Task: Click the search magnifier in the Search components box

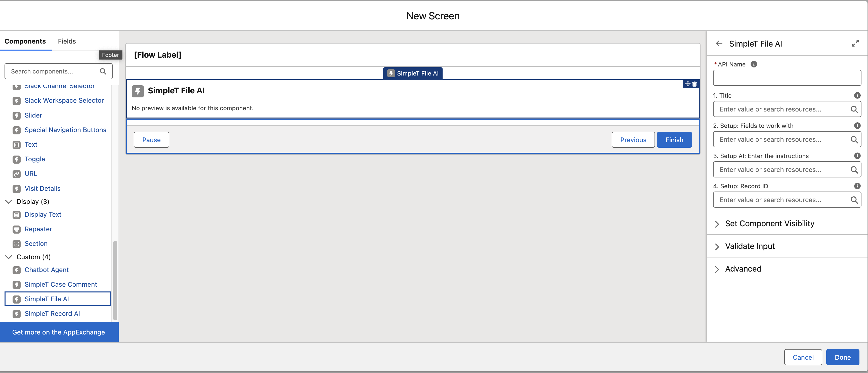Action: coord(103,71)
